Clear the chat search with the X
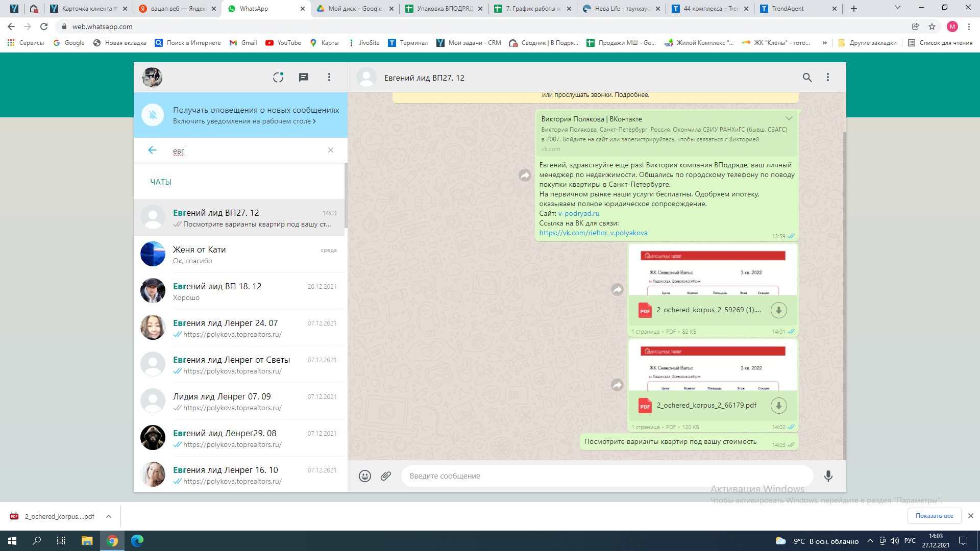The width and height of the screenshot is (980, 551). tap(331, 150)
